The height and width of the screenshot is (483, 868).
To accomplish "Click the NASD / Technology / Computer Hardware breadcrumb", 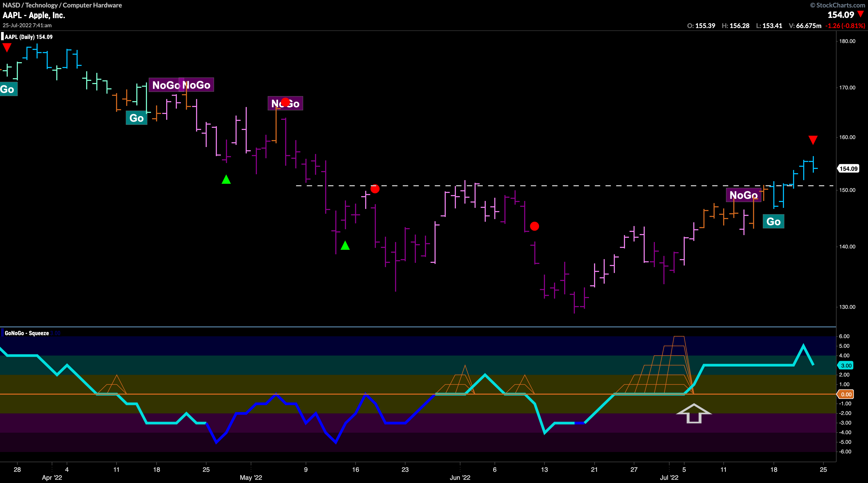I will pos(62,5).
